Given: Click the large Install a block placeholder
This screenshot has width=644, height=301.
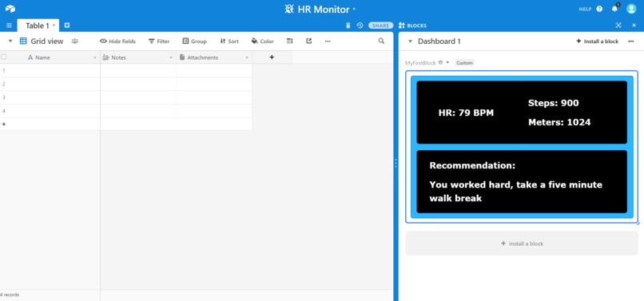Looking at the screenshot, I should [x=522, y=244].
